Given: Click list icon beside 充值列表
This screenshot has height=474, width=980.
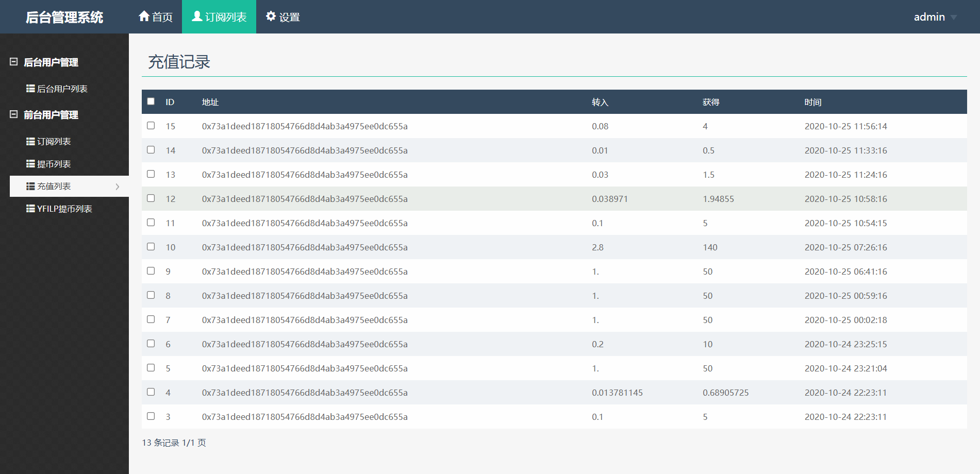Looking at the screenshot, I should click(x=30, y=187).
